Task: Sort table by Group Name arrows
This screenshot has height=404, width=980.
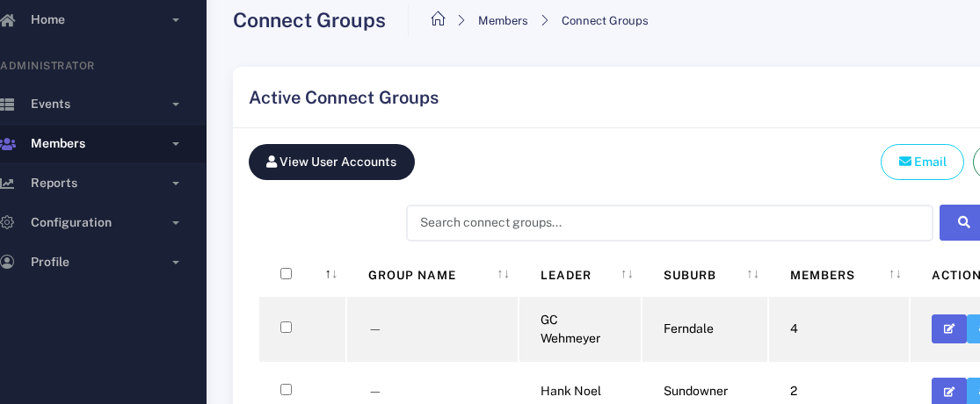Action: (503, 274)
